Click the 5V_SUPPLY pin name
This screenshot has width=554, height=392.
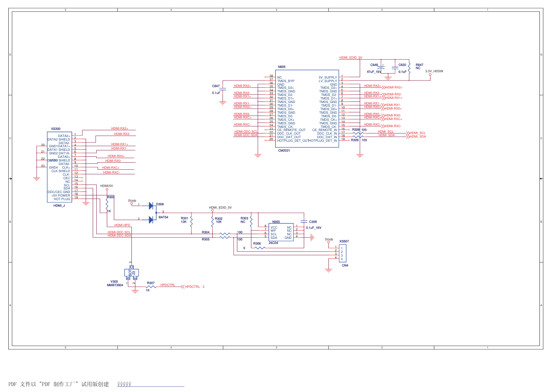click(x=328, y=78)
